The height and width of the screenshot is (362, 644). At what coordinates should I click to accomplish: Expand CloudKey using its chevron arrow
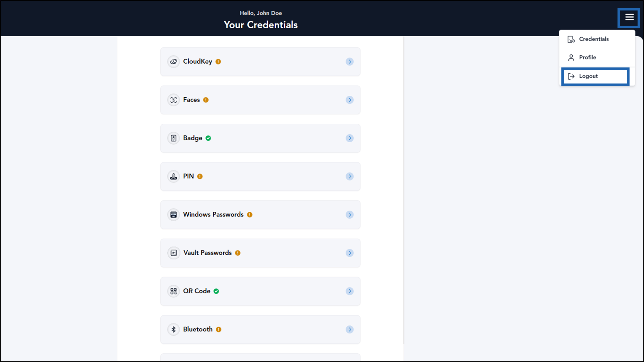coord(350,62)
